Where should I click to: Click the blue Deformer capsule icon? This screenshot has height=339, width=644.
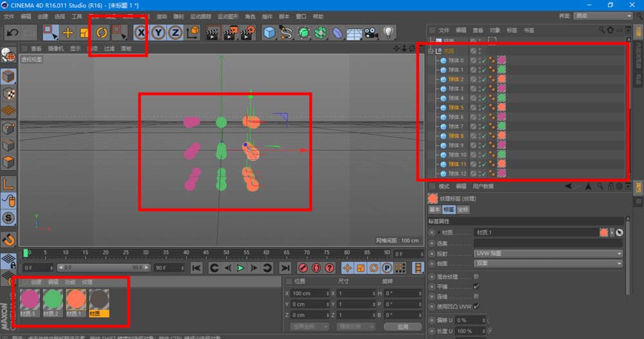click(x=337, y=33)
